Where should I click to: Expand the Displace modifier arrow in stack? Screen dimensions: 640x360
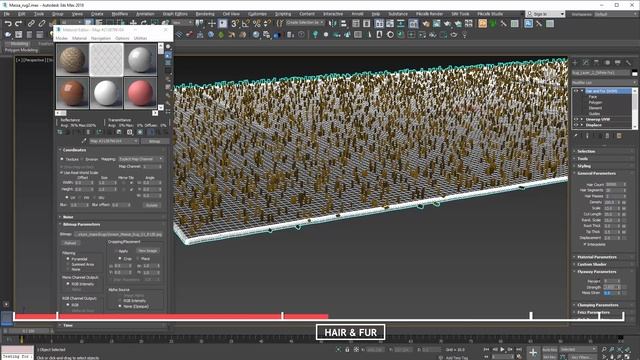coord(582,125)
